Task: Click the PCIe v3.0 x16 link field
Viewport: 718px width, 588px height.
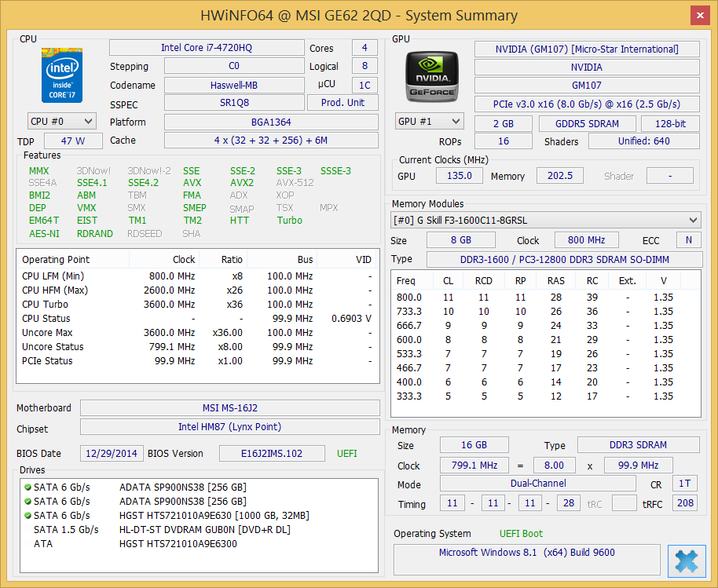Action: click(x=587, y=104)
